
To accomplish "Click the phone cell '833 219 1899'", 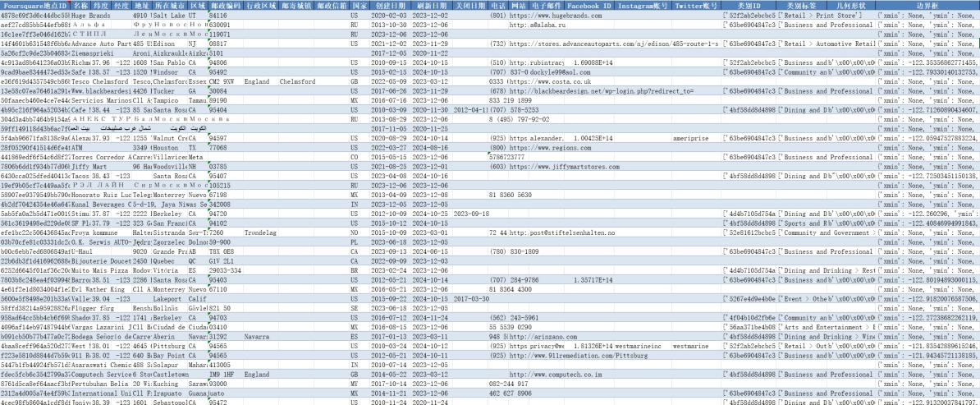I will tap(511, 101).
